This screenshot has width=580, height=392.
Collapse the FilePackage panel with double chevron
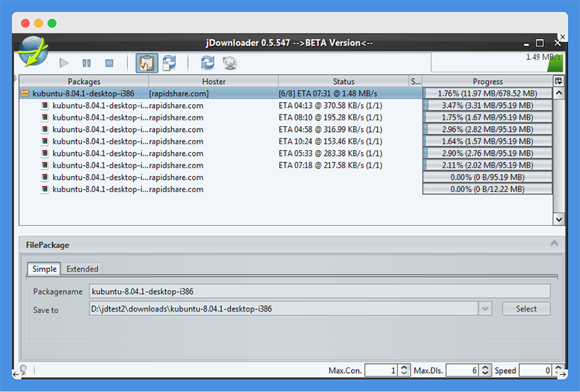(x=554, y=243)
